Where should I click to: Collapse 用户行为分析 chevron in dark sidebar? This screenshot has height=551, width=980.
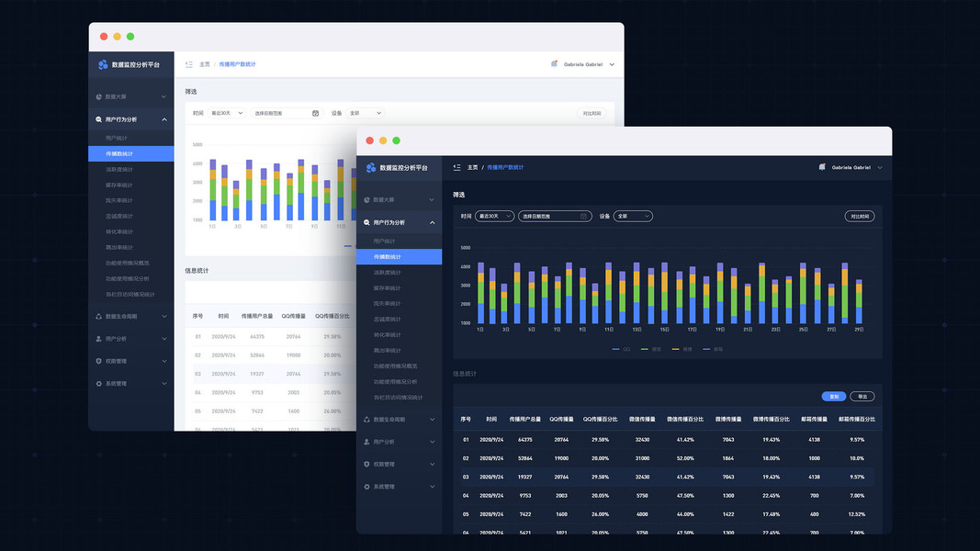pyautogui.click(x=432, y=222)
